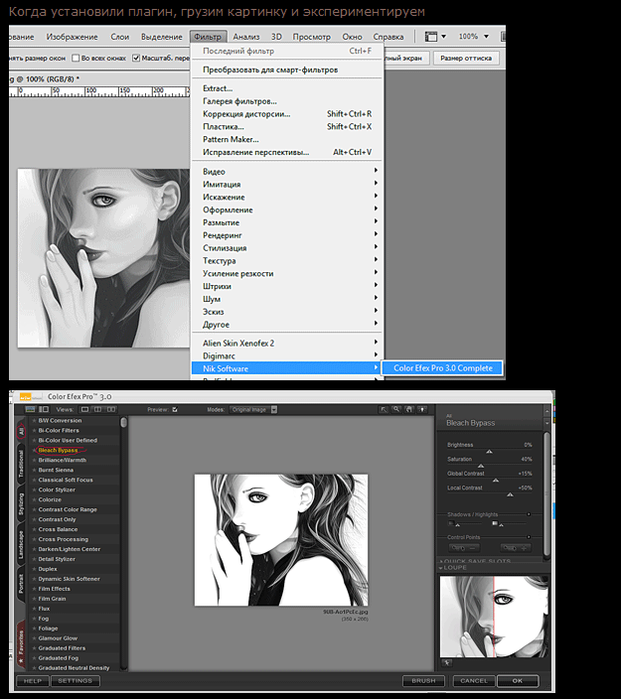Click the previous filter up arrow above Bleach Bypass
This screenshot has height=699, width=621.
[x=547, y=411]
